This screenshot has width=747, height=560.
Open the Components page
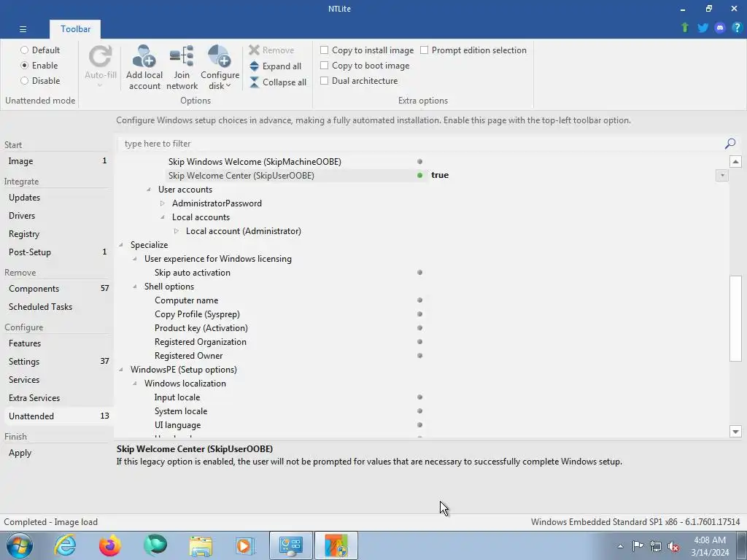(57, 289)
